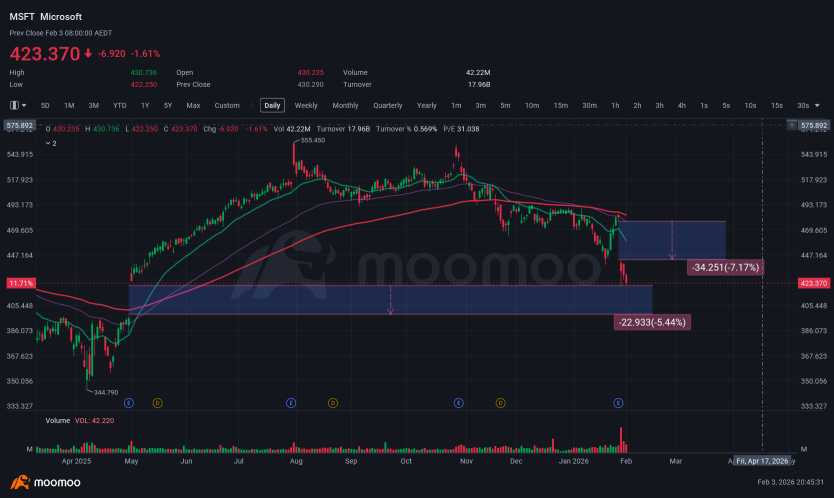
Task: Click the MSFT Microsoft ticker title
Action: pos(46,17)
